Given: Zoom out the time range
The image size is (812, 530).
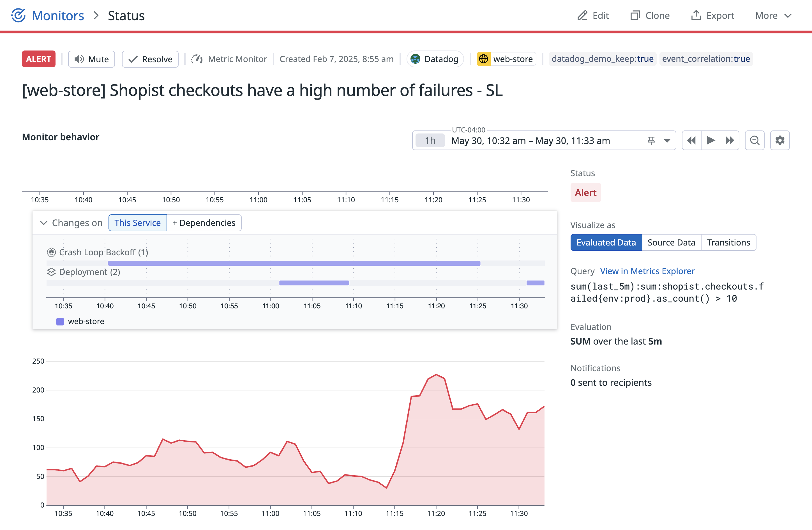Looking at the screenshot, I should (x=754, y=140).
